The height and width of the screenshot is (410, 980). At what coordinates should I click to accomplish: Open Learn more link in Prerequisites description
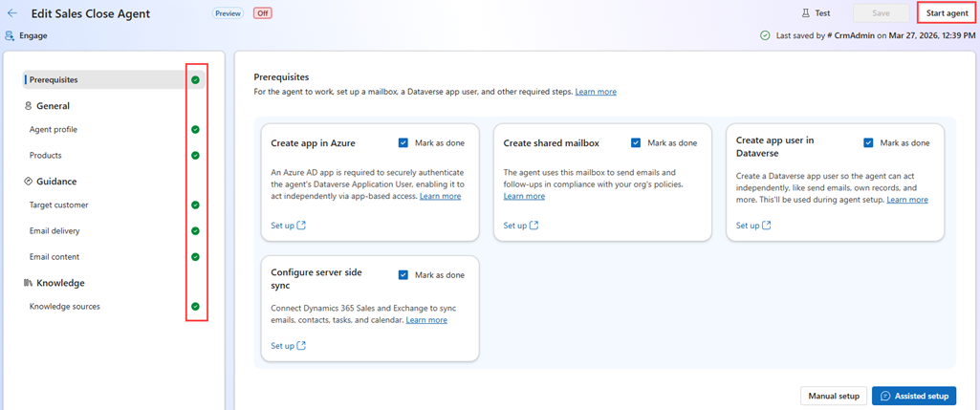coord(596,92)
